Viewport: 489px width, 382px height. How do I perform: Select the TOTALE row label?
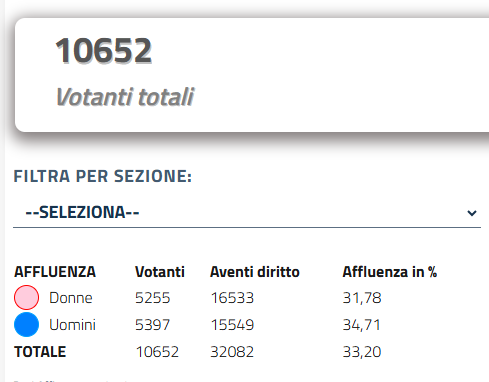pyautogui.click(x=40, y=352)
